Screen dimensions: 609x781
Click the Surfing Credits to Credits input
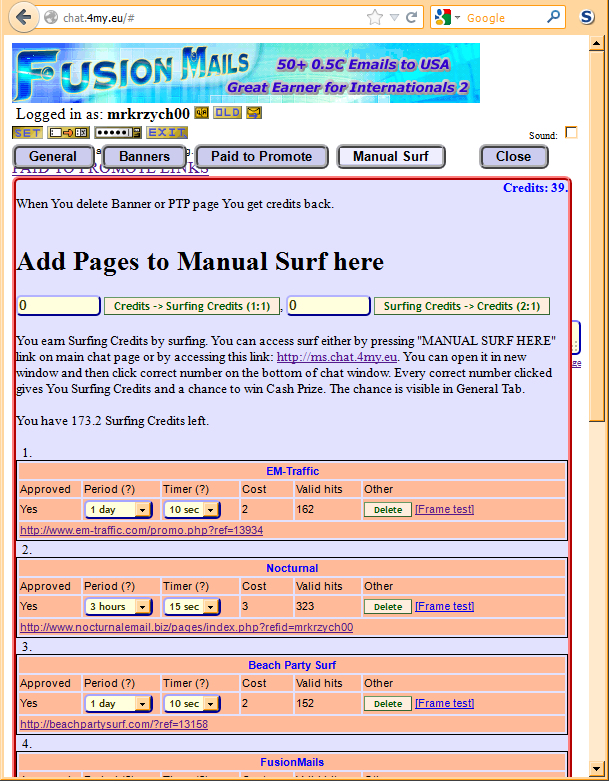pyautogui.click(x=329, y=306)
